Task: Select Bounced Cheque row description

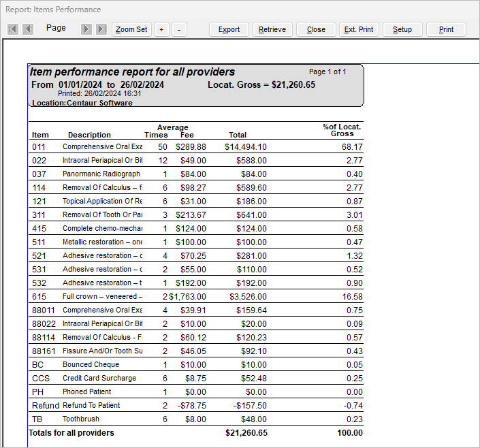Action: 91,364
